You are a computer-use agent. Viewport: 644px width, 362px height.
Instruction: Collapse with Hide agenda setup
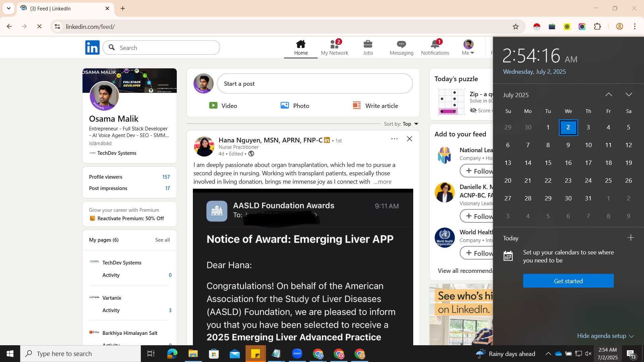pyautogui.click(x=605, y=336)
